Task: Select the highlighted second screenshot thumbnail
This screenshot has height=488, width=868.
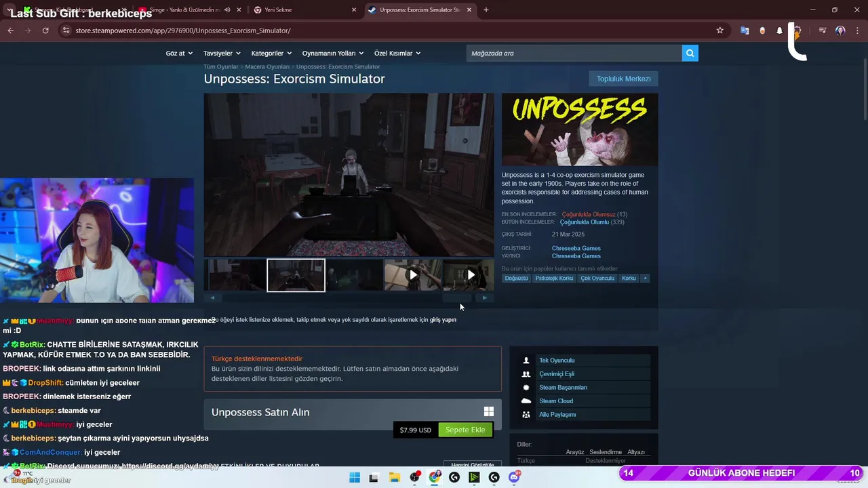Action: pos(296,275)
